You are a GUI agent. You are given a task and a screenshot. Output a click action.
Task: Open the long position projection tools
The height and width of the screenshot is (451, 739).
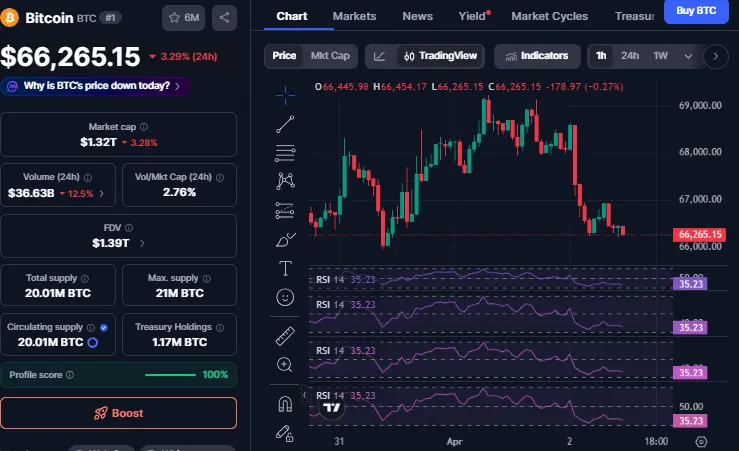coord(285,210)
